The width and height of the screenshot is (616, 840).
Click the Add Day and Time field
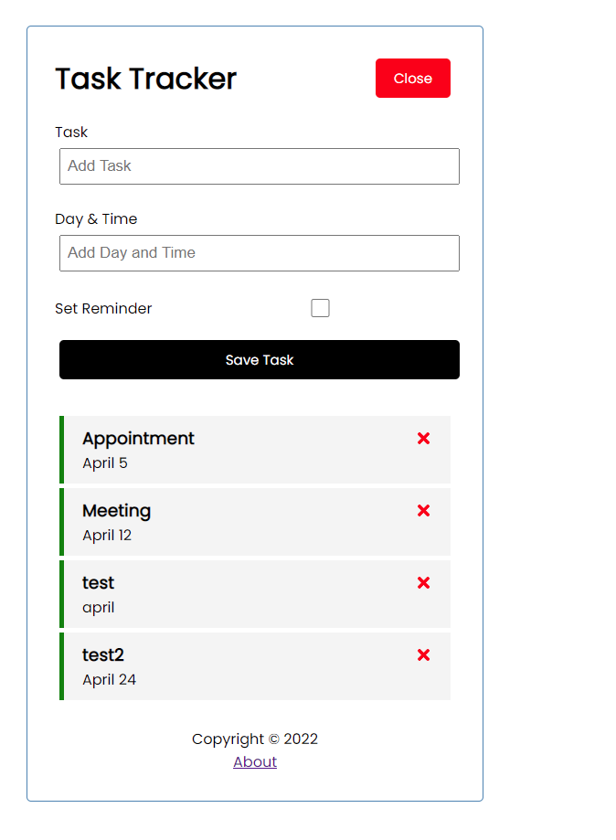coord(259,252)
